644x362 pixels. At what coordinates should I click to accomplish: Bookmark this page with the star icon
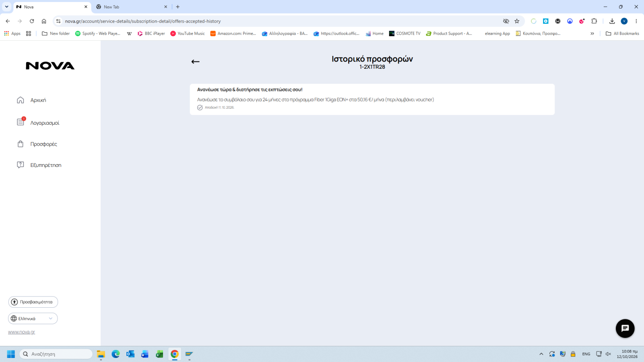click(517, 21)
